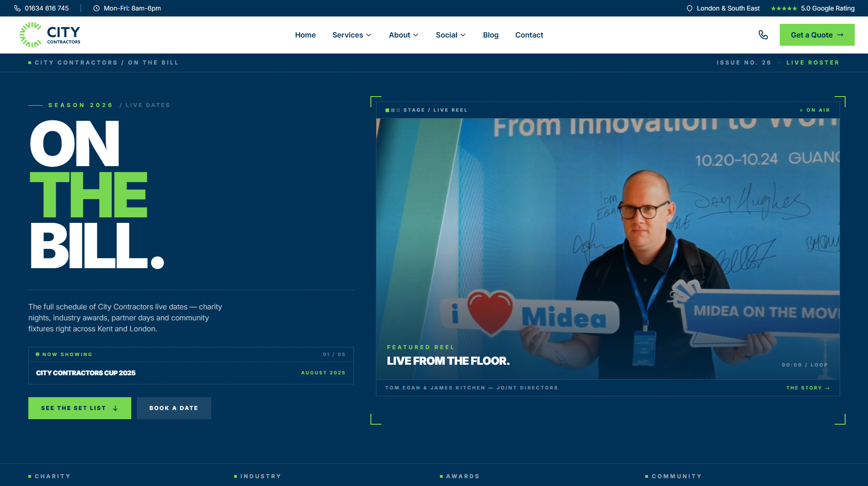Screen dimensions: 868x486
Task: Click the location pin icon in top bar
Action: pos(690,8)
